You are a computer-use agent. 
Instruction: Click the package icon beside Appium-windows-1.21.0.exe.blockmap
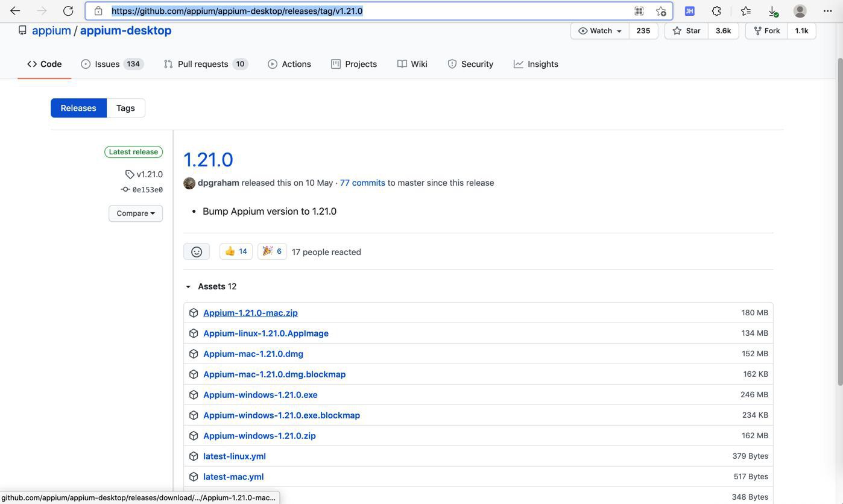(194, 415)
